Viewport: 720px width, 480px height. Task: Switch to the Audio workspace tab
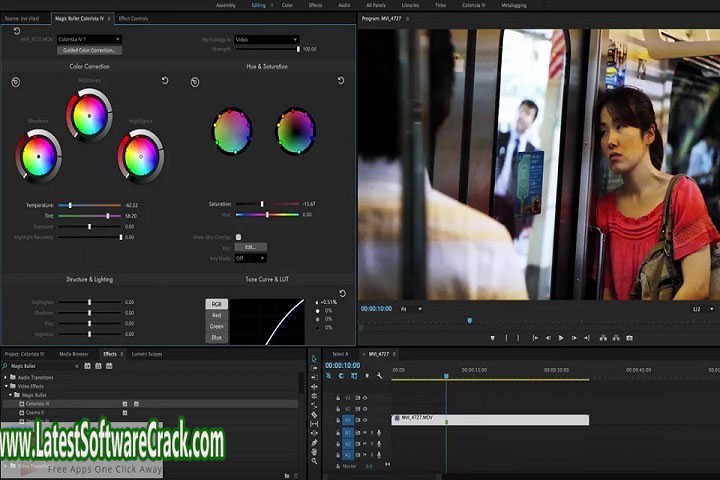(344, 5)
